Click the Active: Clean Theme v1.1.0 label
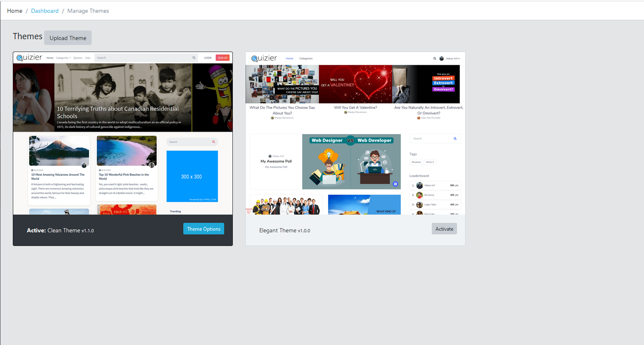644x345 pixels. pos(60,230)
